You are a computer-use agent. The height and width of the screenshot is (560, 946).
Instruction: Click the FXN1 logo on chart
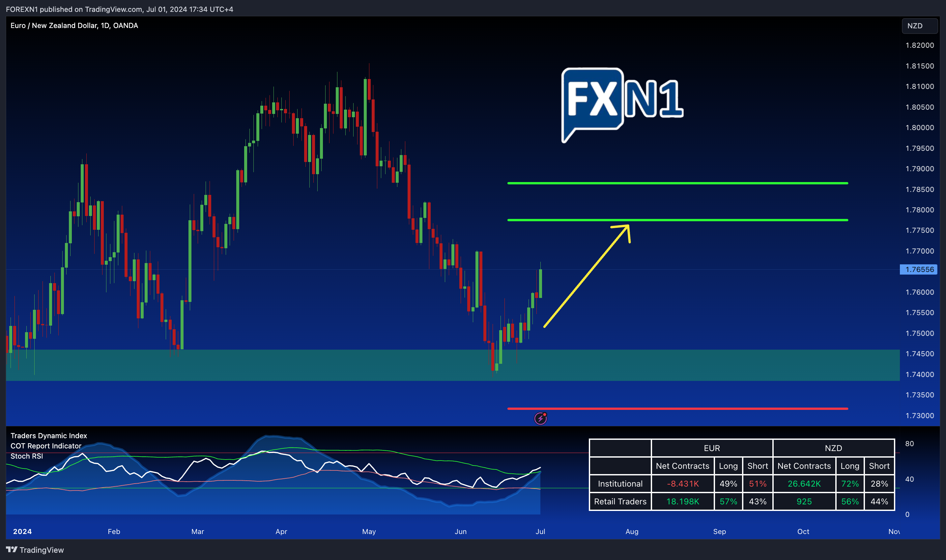click(622, 105)
